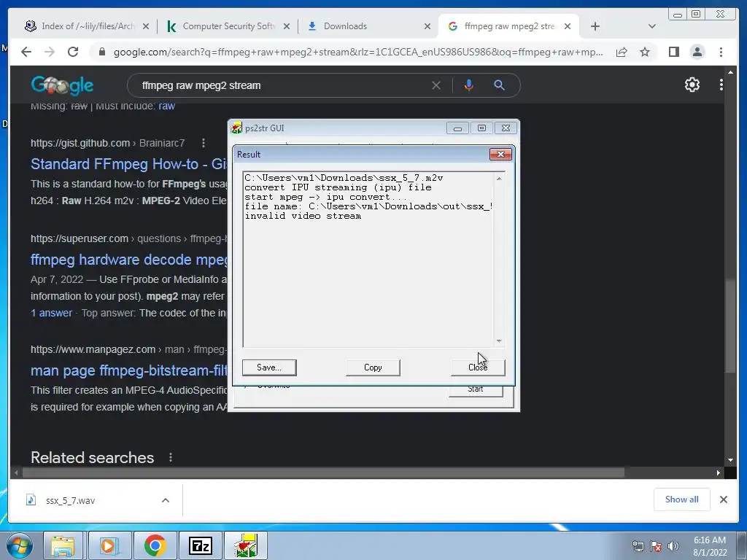Open a new Chrome tab
Viewport: 747px width, 560px height.
[x=595, y=26]
